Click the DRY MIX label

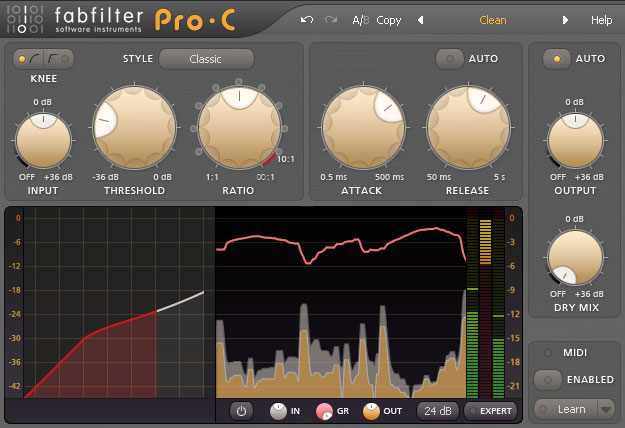576,308
